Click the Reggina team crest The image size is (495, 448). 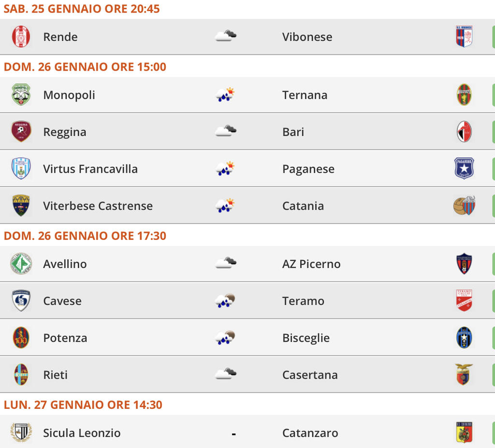[21, 132]
